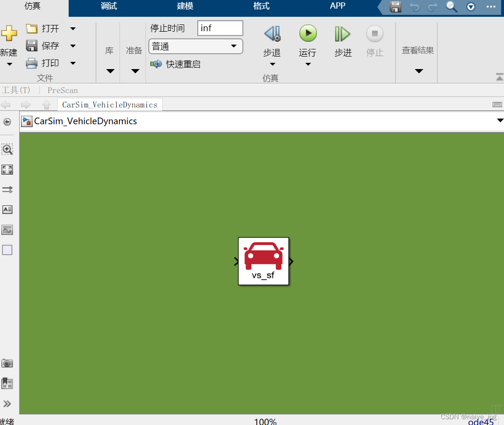The width and height of the screenshot is (504, 425).
Task: Open the 工具(T) menu
Action: point(16,90)
